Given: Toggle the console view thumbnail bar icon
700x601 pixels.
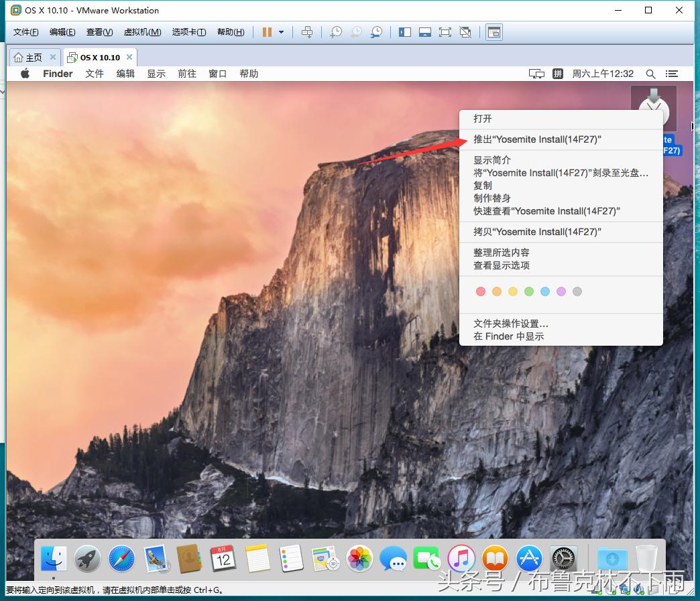Looking at the screenshot, I should (x=425, y=31).
